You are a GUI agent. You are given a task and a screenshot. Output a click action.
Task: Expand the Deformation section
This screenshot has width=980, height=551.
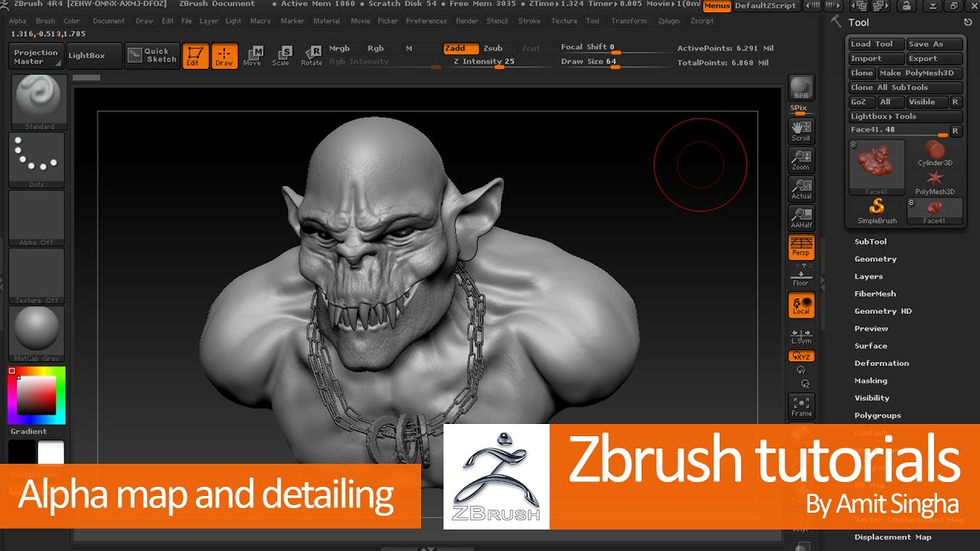click(x=881, y=363)
